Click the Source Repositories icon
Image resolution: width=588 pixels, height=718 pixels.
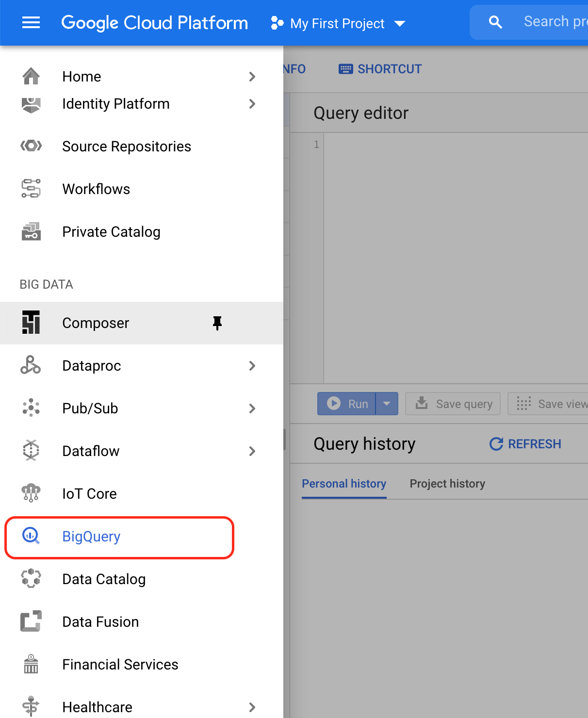pos(31,146)
